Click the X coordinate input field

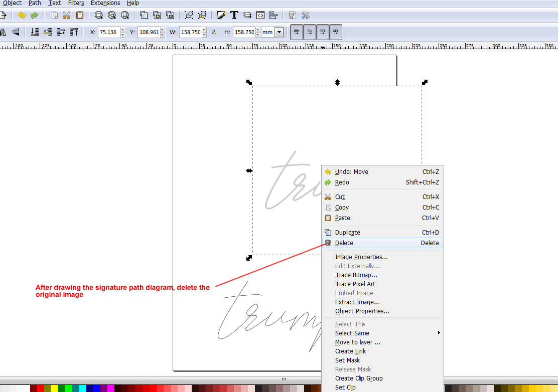108,32
